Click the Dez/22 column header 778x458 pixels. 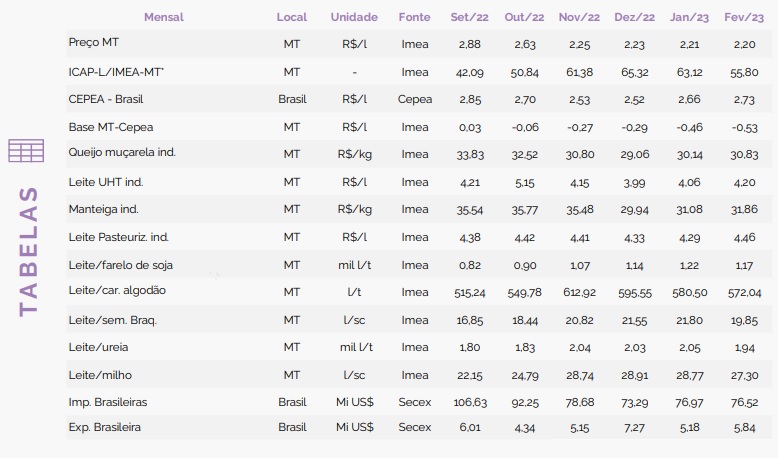coord(635,17)
